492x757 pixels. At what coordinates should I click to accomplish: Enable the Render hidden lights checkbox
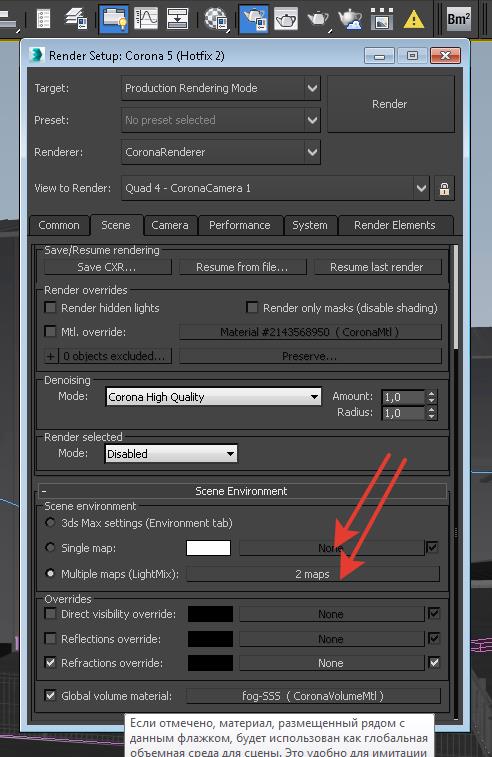click(x=50, y=307)
